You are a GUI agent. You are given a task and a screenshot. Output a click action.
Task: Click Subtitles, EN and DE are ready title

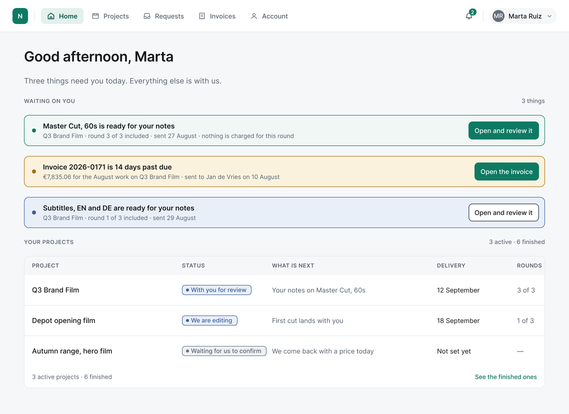(x=118, y=208)
